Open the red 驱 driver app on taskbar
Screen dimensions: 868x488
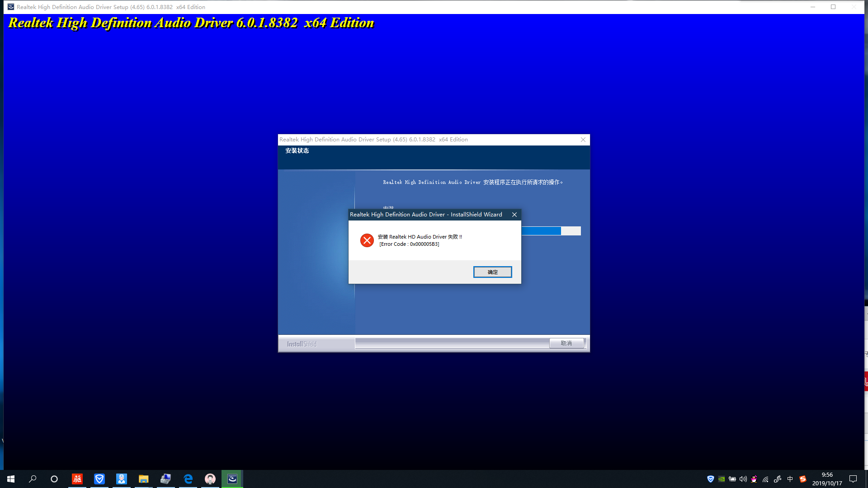tap(77, 479)
